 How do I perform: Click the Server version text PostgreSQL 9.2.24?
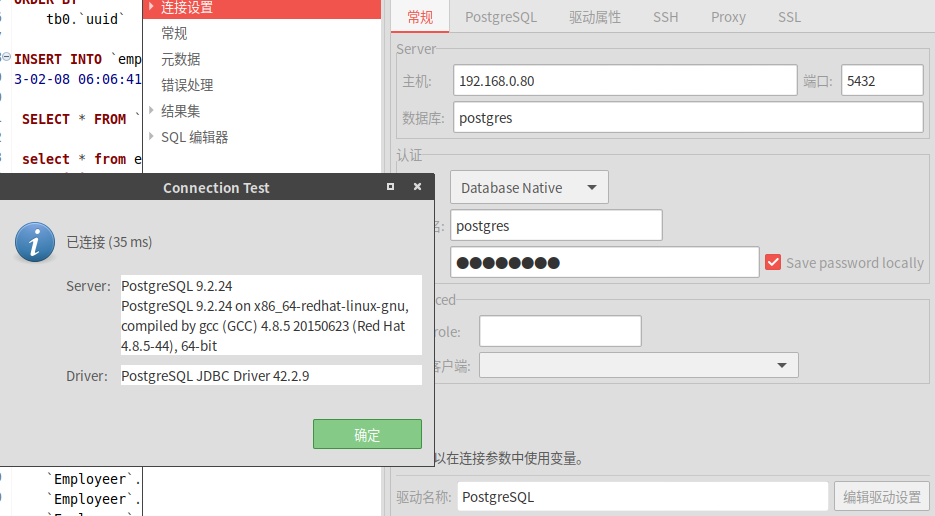pyautogui.click(x=177, y=286)
